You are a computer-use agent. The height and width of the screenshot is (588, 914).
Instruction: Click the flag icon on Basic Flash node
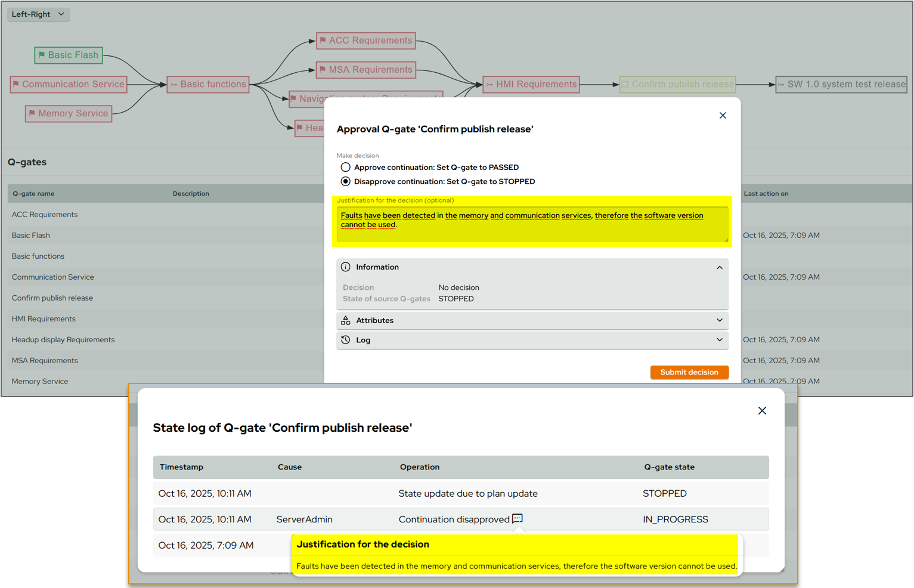(42, 55)
